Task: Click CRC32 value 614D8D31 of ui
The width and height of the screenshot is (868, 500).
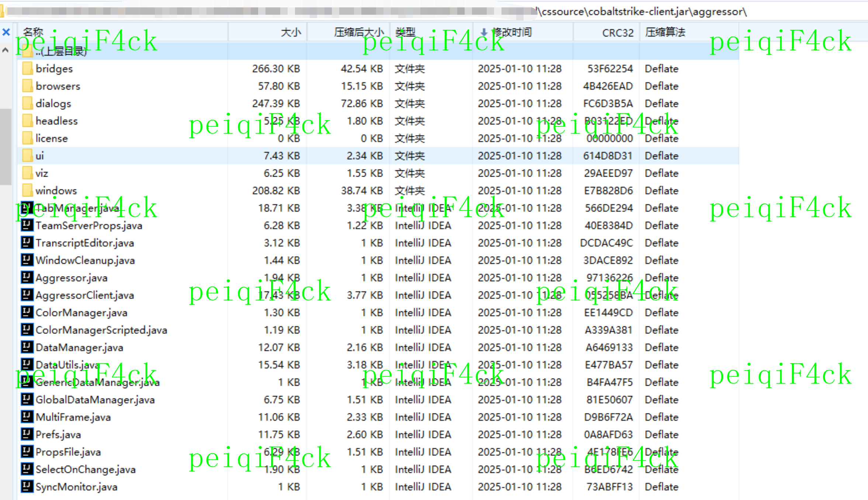Action: (x=608, y=156)
